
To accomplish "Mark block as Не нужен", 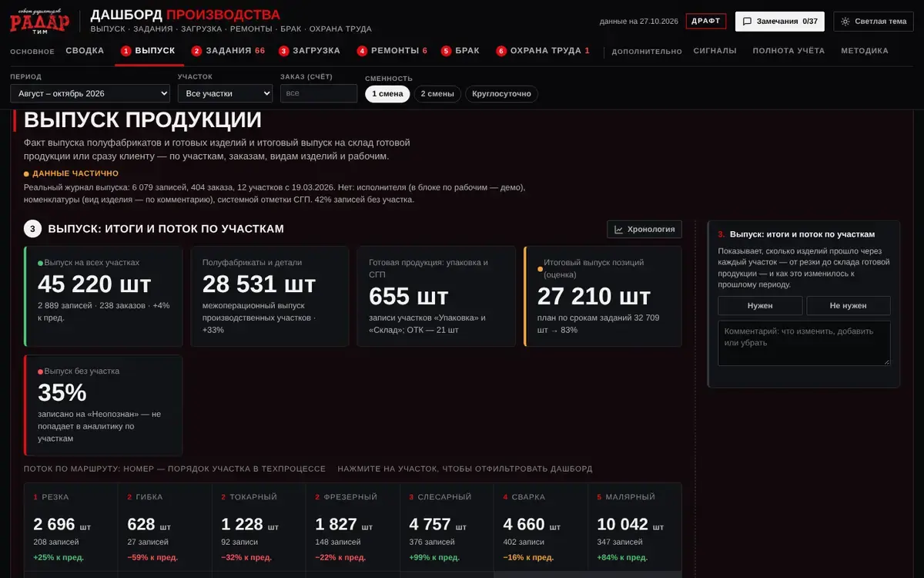I will click(849, 306).
